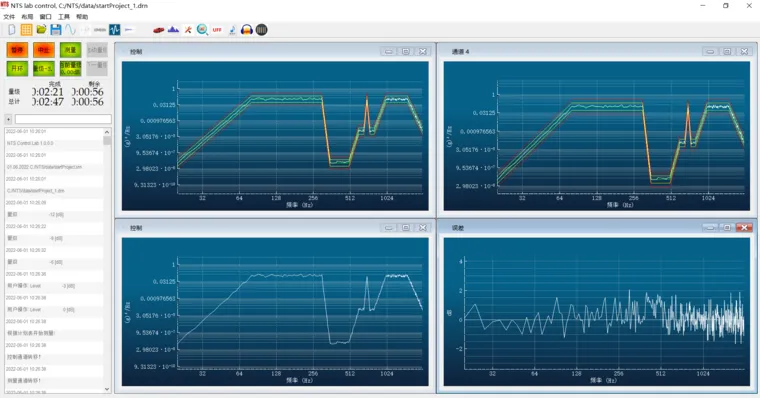Screen dimensions: 760x398
Task: Save the project using the floppy disk icon
Action: click(x=56, y=30)
